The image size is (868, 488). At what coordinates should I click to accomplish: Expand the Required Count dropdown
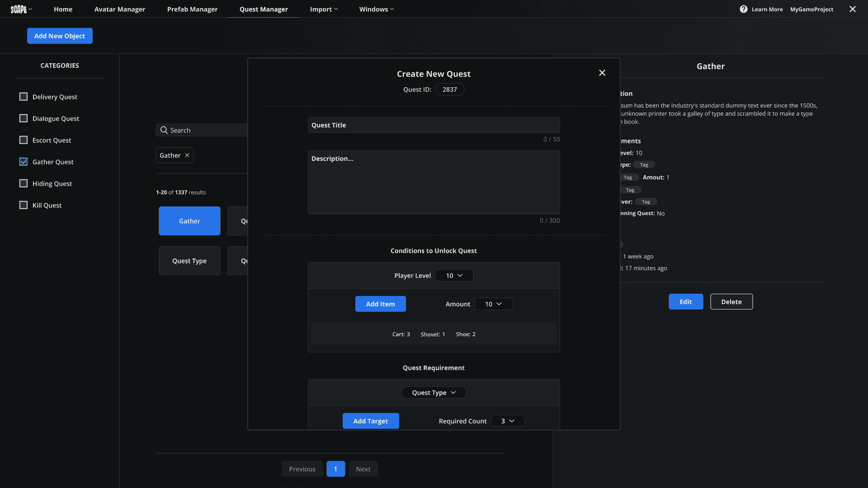(x=507, y=421)
